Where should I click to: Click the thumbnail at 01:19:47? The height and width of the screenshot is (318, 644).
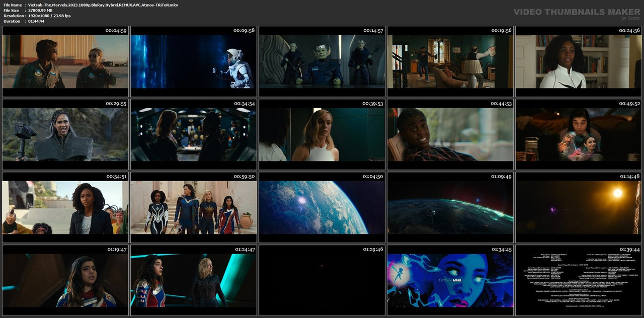click(x=65, y=280)
